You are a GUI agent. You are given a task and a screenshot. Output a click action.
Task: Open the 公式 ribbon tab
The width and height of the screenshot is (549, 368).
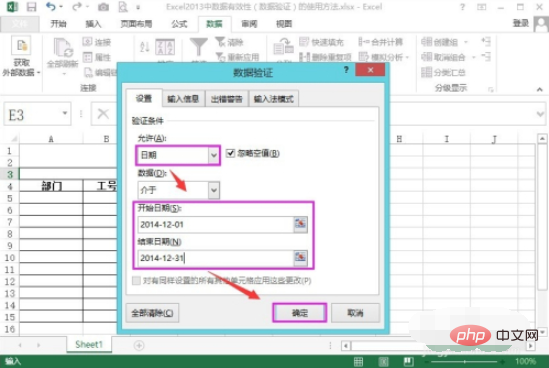[x=179, y=24]
